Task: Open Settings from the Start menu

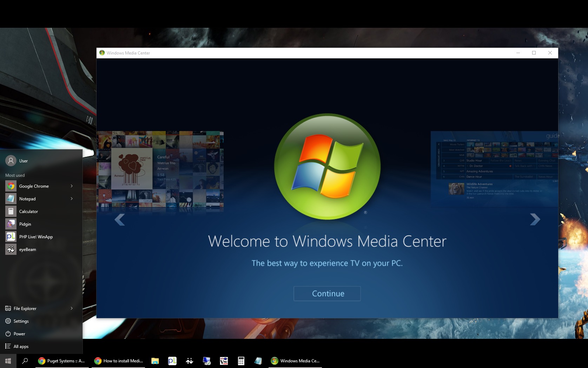Action: pyautogui.click(x=21, y=321)
